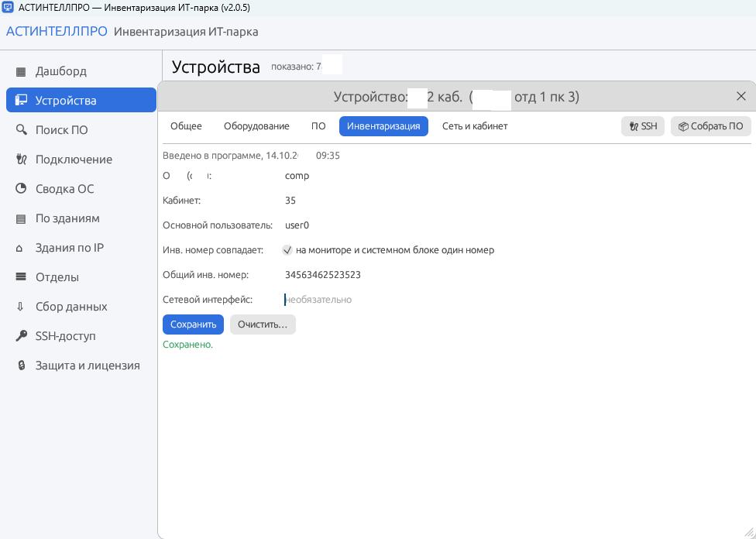Click the pie chart icon beside Сводка ОС
The image size is (756, 539).
coord(21,189)
